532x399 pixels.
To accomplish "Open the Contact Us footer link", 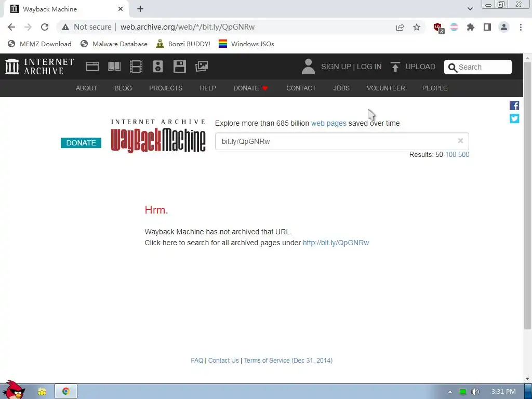I will point(223,361).
